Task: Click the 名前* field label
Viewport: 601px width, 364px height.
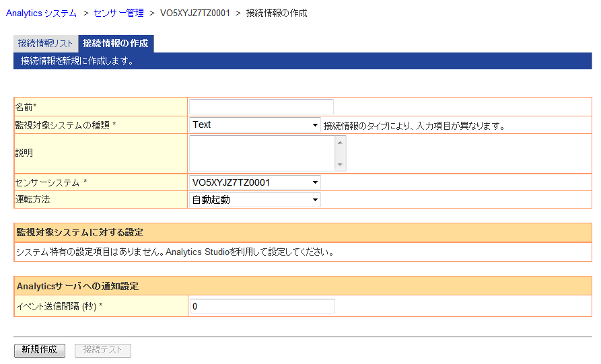Action: pos(26,107)
